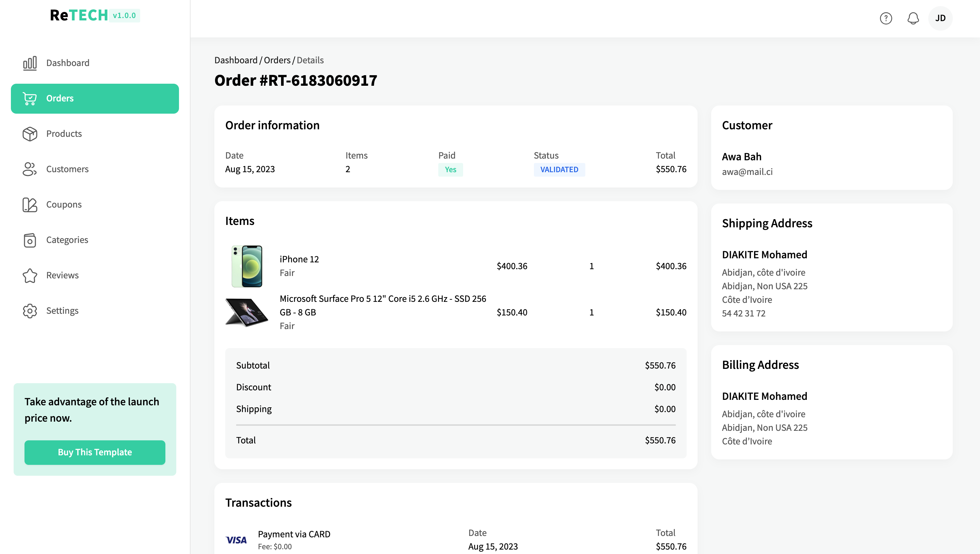This screenshot has width=980, height=554.
Task: Open the Reviews sidebar item
Action: coord(95,276)
